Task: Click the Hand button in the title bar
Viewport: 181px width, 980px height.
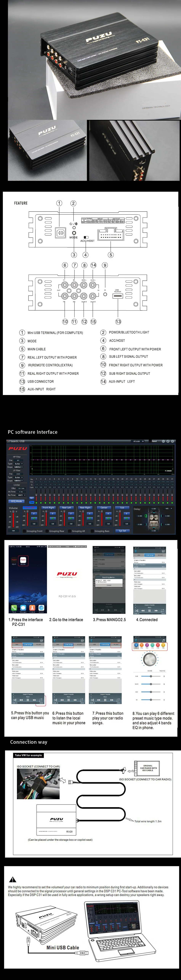Action: (154, 441)
